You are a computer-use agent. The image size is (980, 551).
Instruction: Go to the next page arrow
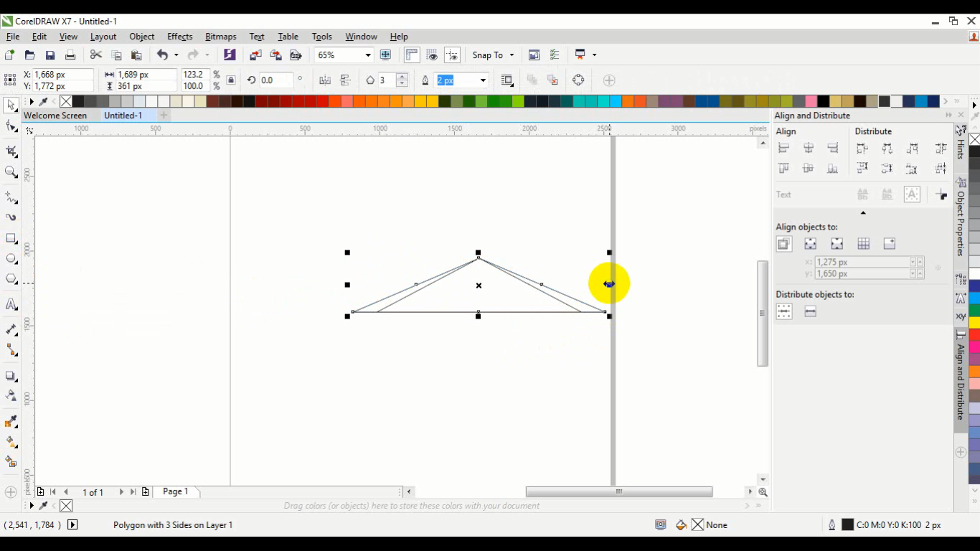121,492
